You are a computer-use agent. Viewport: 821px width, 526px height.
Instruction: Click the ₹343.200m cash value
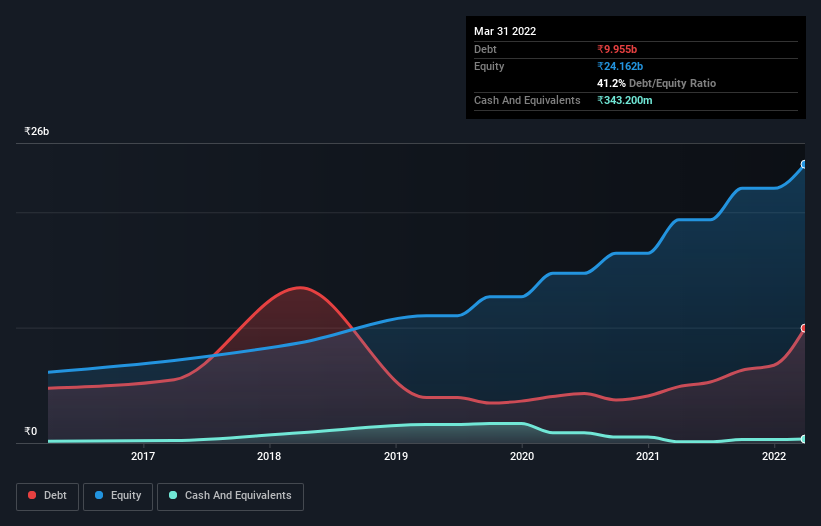(x=625, y=100)
